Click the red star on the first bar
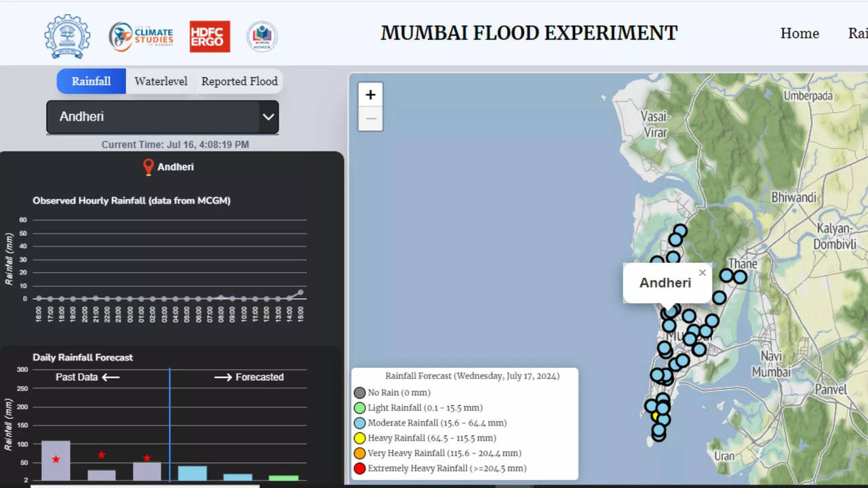 (x=56, y=460)
